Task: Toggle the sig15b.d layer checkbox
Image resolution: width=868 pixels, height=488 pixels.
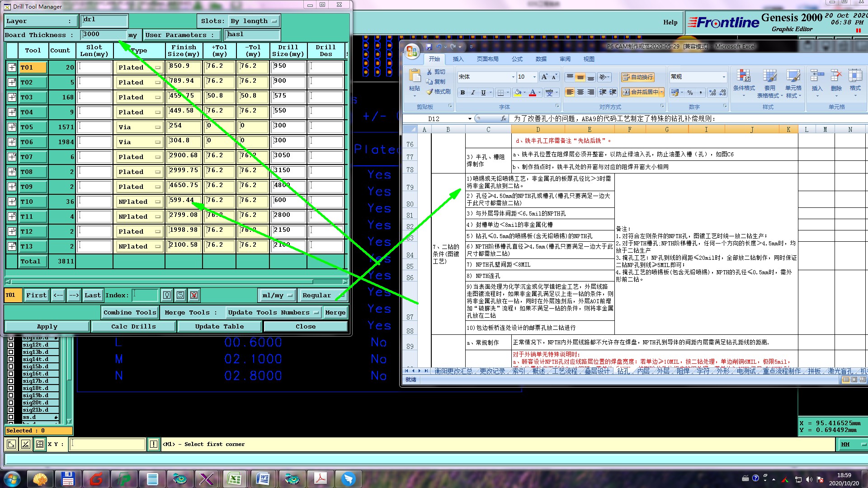Action: click(11, 366)
